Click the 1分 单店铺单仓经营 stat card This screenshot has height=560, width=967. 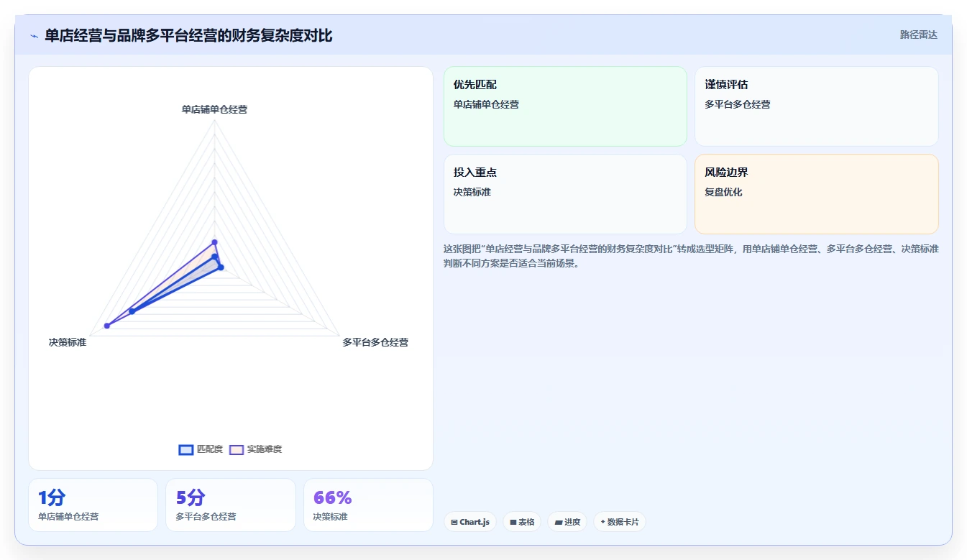93,505
